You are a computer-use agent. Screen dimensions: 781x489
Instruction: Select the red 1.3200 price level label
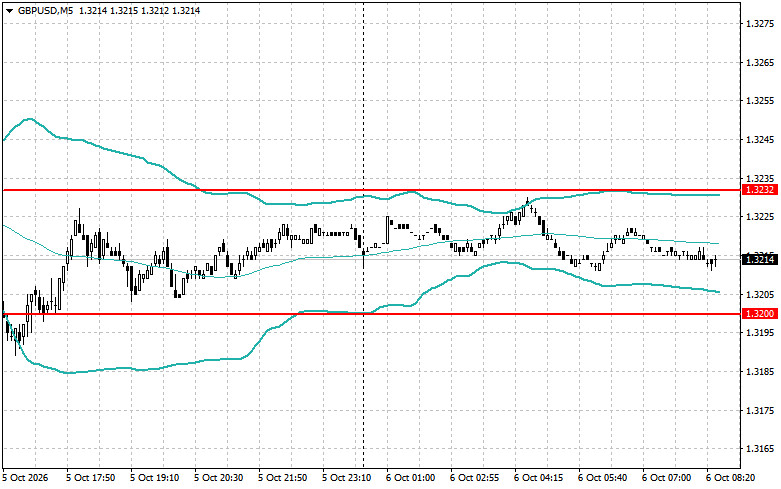[760, 314]
